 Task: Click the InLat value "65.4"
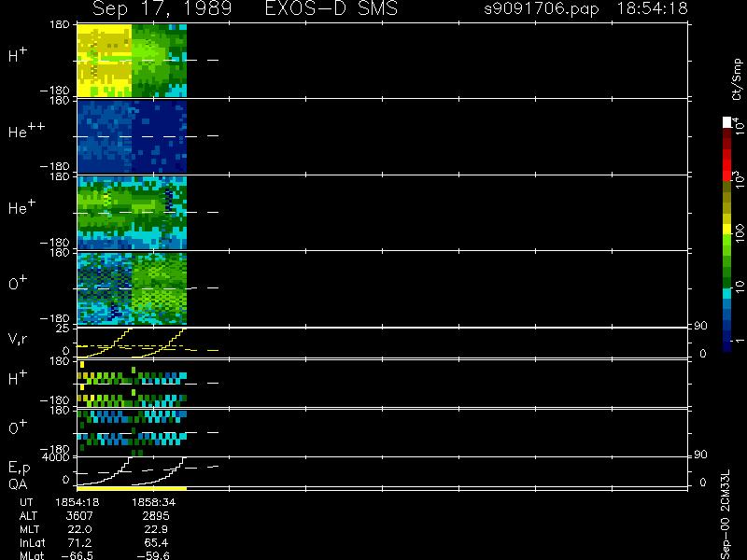click(156, 542)
